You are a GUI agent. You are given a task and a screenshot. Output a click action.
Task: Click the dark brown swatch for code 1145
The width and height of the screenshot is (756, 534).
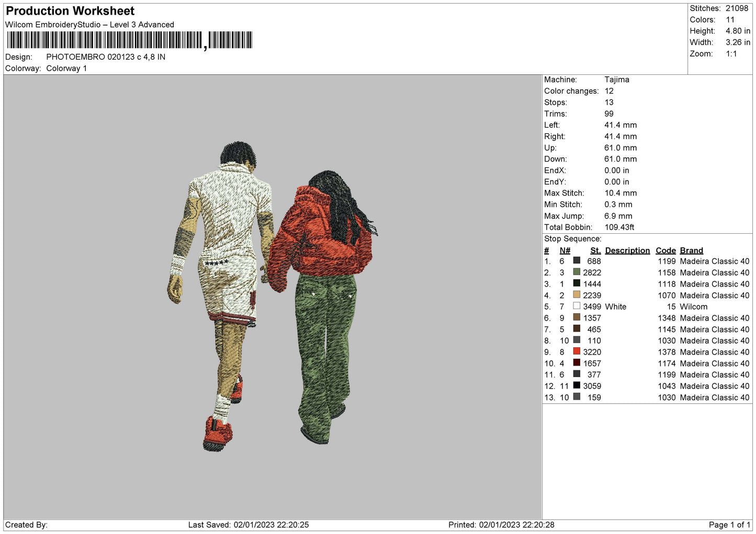(x=577, y=328)
